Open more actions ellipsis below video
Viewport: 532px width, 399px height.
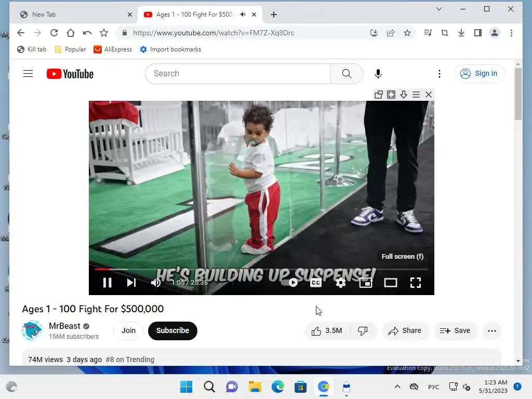coord(492,331)
